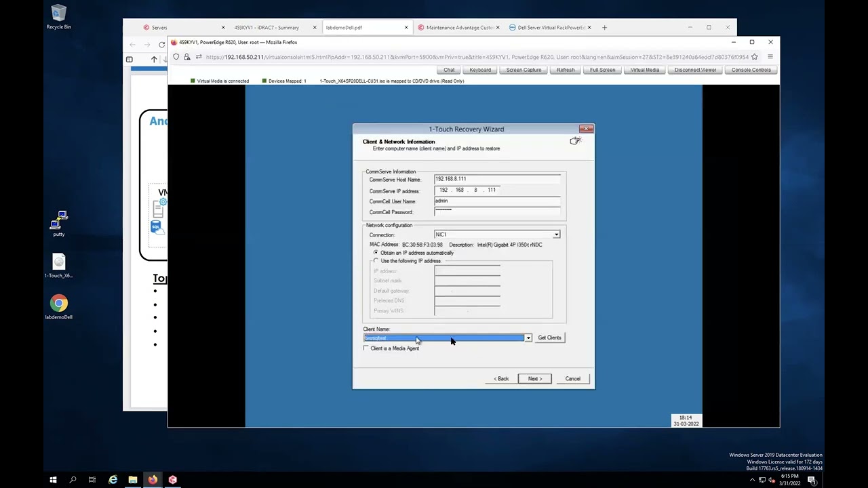Click the wizard Next button
Screen dimensions: 868x488
pos(534,379)
